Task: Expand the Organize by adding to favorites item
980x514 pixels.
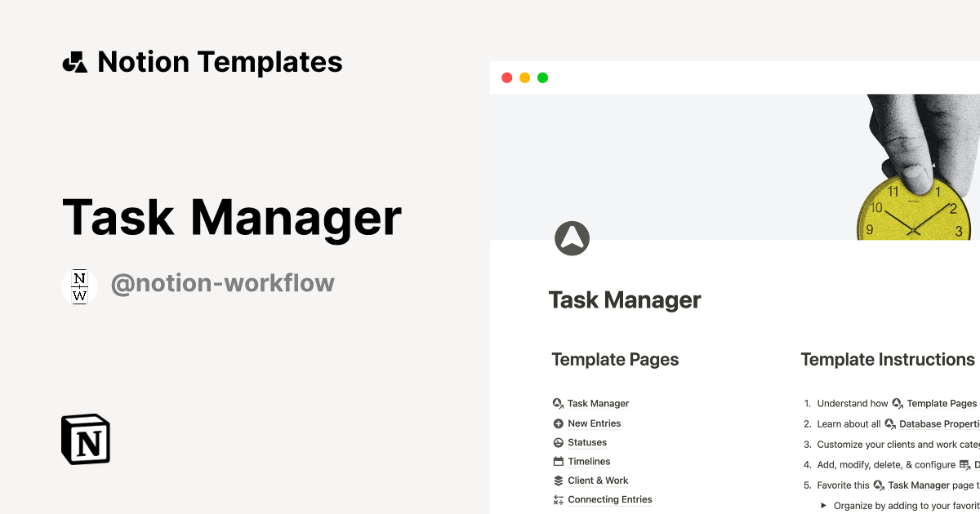Action: pos(822,505)
